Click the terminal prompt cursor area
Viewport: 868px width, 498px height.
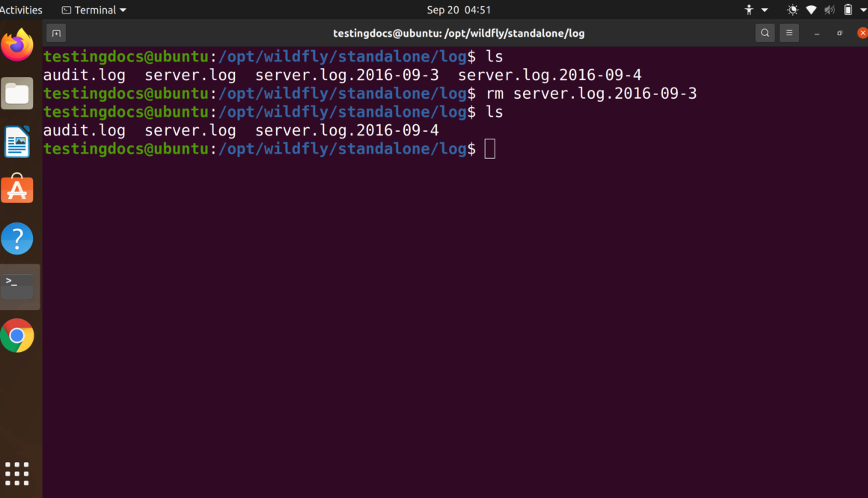(490, 149)
